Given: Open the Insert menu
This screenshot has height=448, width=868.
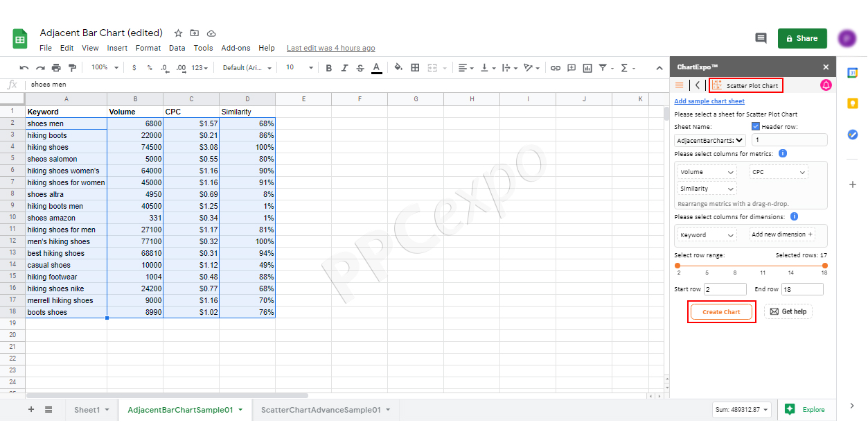Looking at the screenshot, I should click(x=117, y=48).
